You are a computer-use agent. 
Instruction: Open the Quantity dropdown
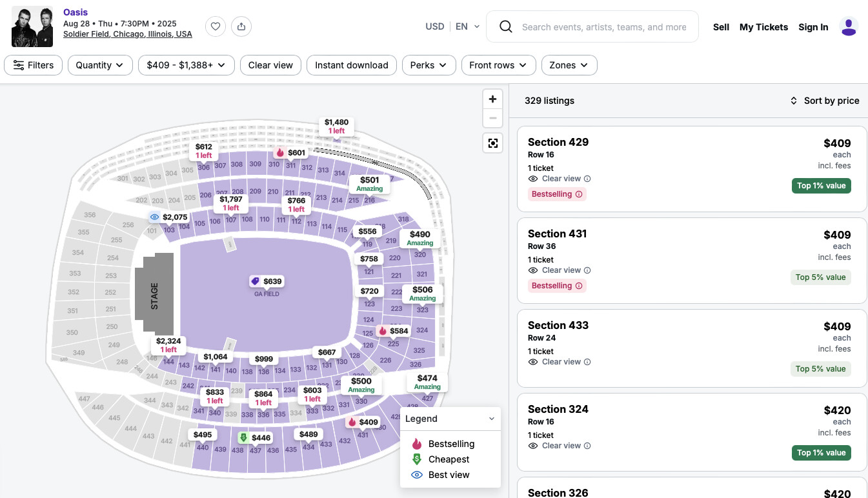[x=100, y=65]
